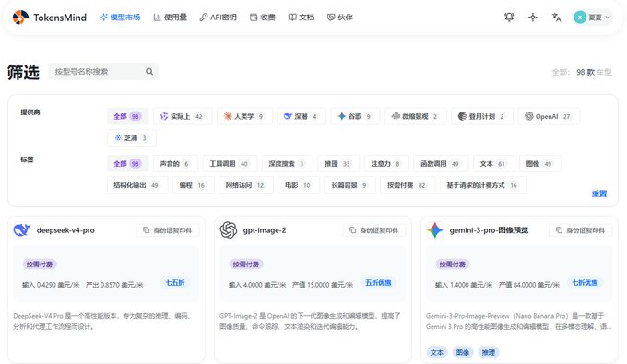Filter providers by OpenAI 27
Image resolution: width=627 pixels, height=364 pixels.
(x=549, y=116)
